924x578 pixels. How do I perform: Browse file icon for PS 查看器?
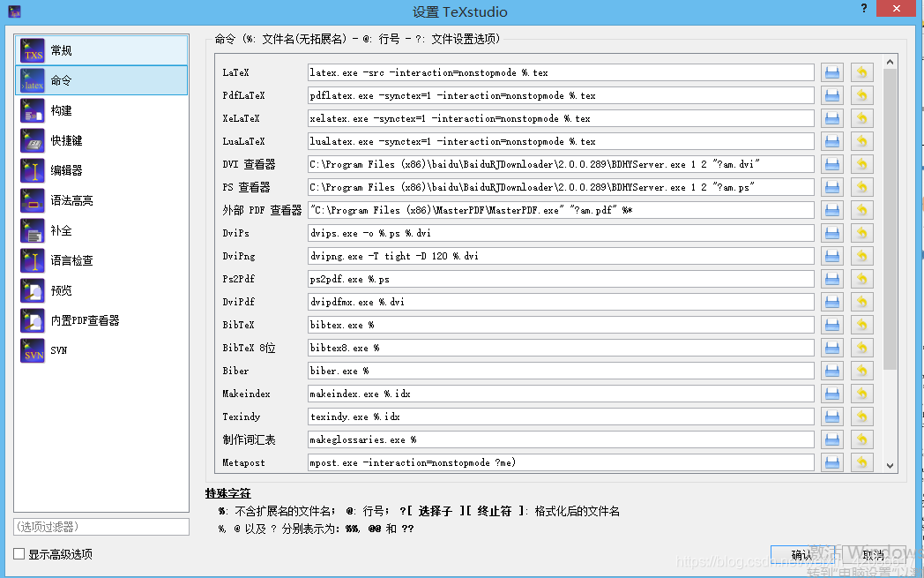click(832, 187)
